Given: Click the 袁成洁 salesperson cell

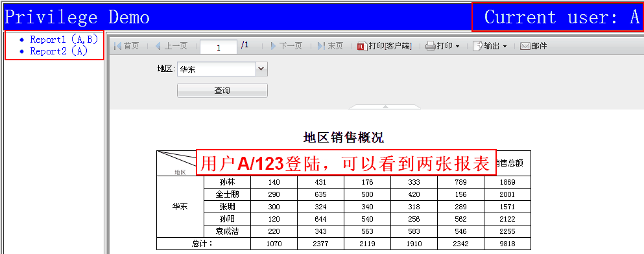Looking at the screenshot, I should 227,231.
